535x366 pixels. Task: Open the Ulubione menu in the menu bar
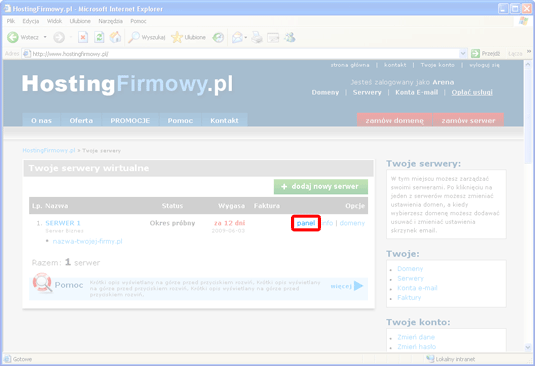click(80, 21)
